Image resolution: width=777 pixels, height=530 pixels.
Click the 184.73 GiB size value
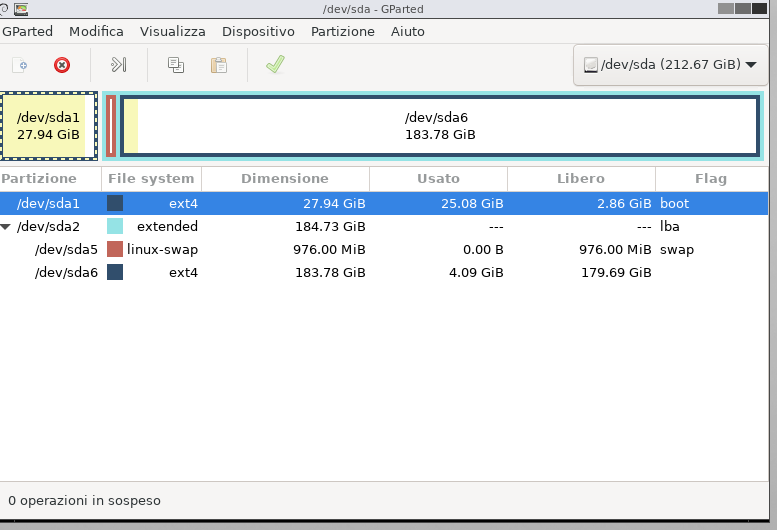tap(331, 226)
